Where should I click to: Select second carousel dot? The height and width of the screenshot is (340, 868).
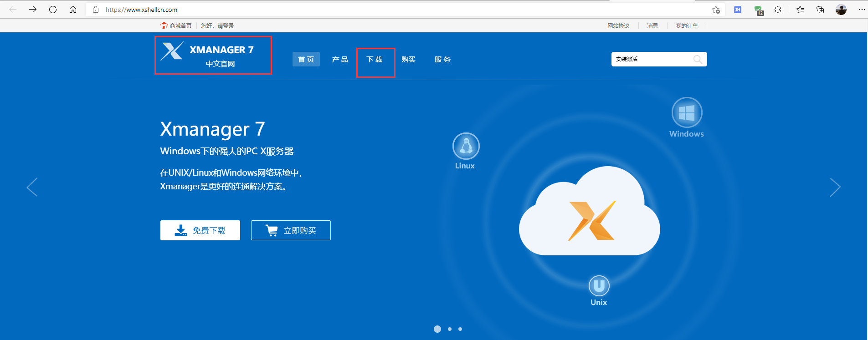pyautogui.click(x=450, y=329)
